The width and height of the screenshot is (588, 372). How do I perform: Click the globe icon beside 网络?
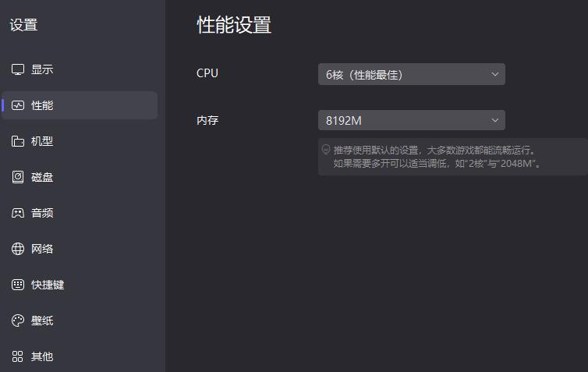coord(18,249)
